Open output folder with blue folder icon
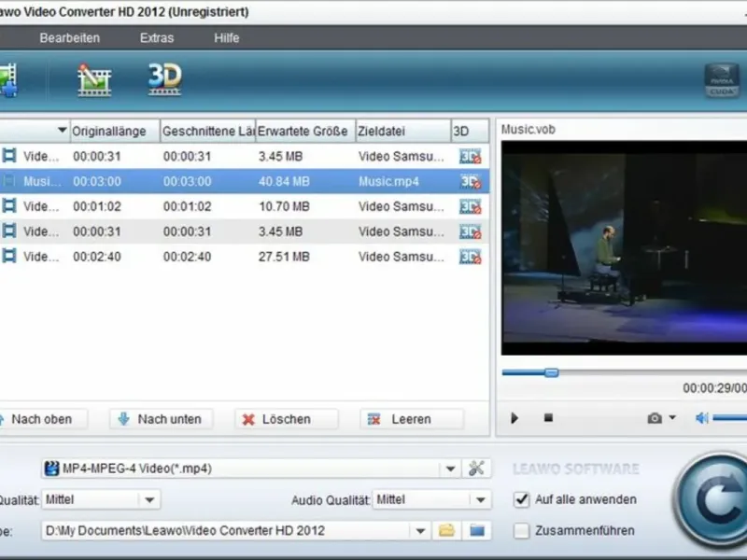 477,530
